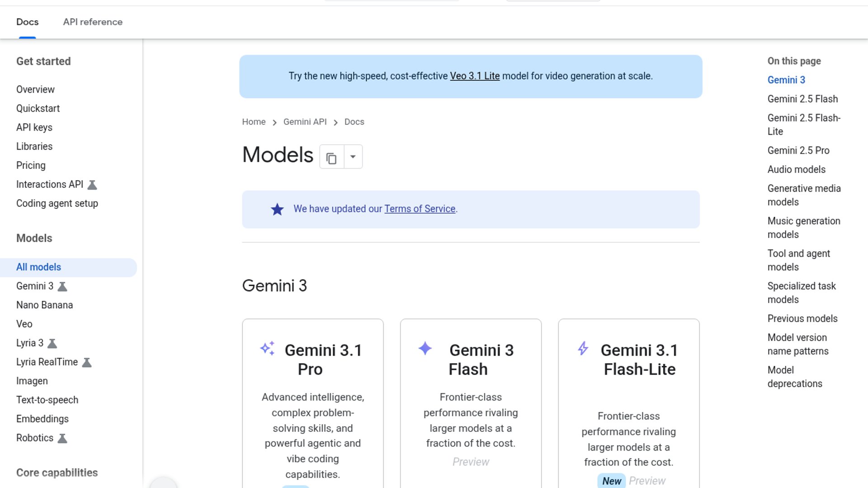Image resolution: width=868 pixels, height=488 pixels.
Task: Click the flask icon beside Interactions API
Action: 92,185
